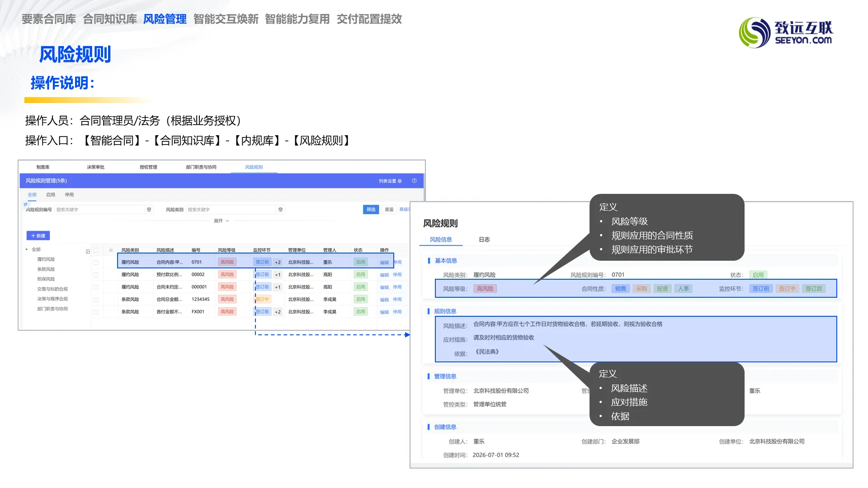The image size is (868, 488).
Task: Expand more filters via 展开
Action: point(222,221)
